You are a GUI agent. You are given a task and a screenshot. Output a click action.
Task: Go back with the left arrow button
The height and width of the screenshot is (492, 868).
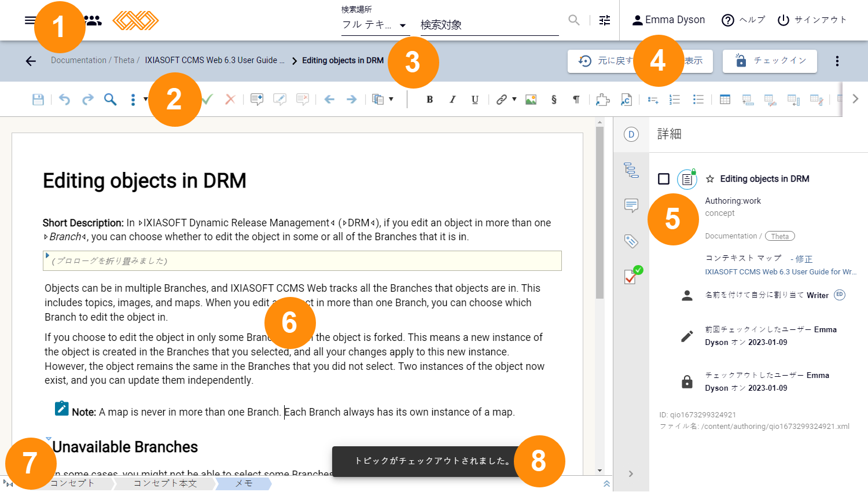[x=31, y=61]
